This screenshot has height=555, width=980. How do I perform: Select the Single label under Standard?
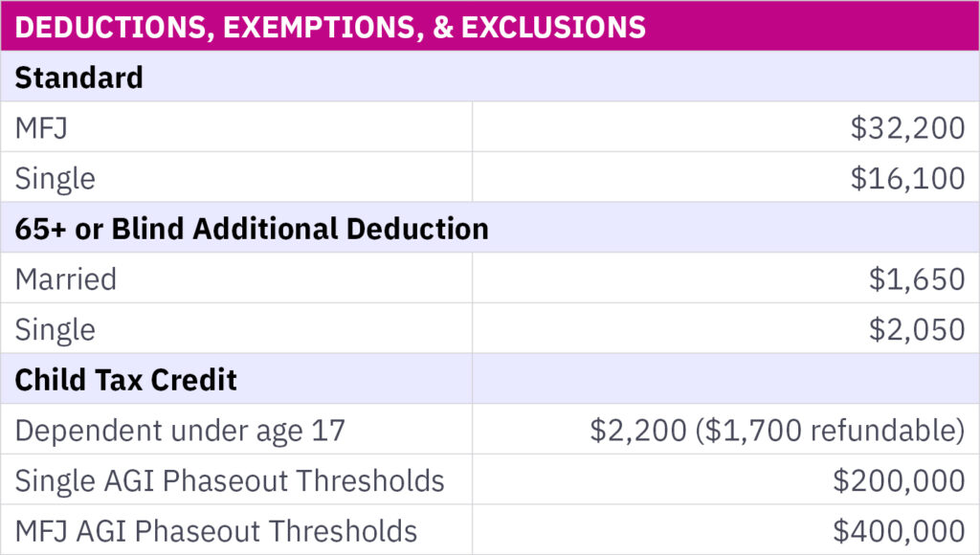pyautogui.click(x=55, y=178)
